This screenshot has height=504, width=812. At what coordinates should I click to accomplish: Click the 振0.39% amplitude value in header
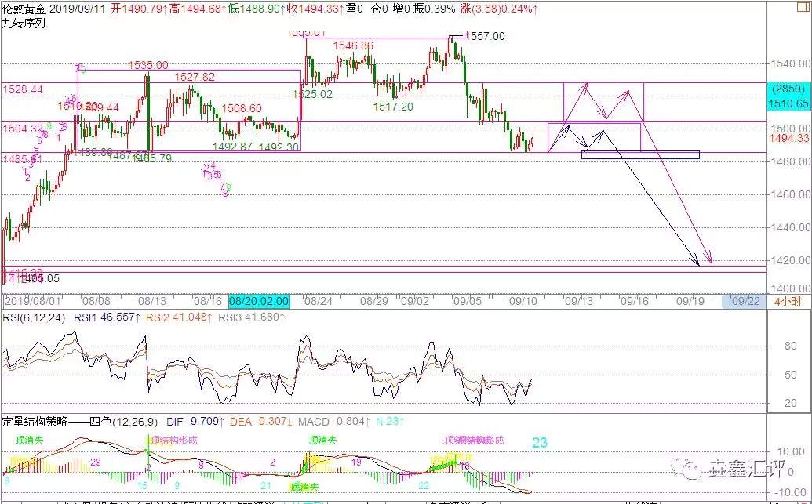tap(434, 9)
